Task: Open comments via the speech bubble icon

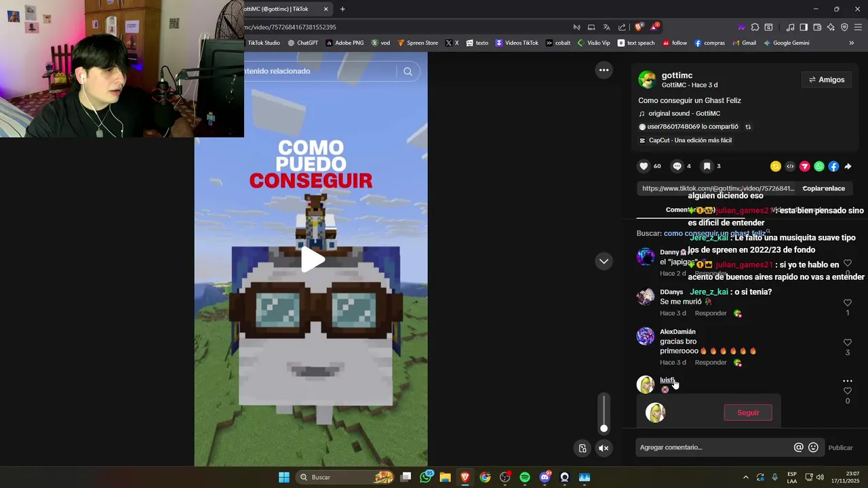Action: pos(677,166)
